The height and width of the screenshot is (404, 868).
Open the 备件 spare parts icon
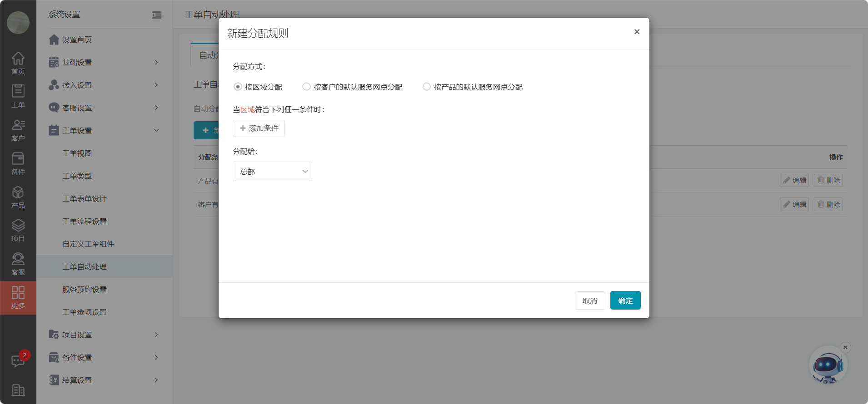point(18,163)
